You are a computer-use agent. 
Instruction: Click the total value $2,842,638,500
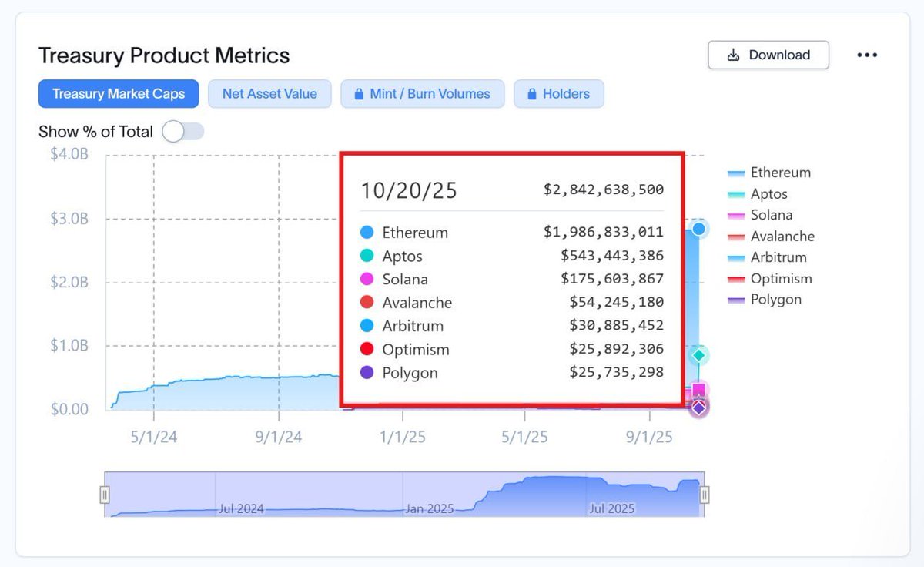(604, 190)
